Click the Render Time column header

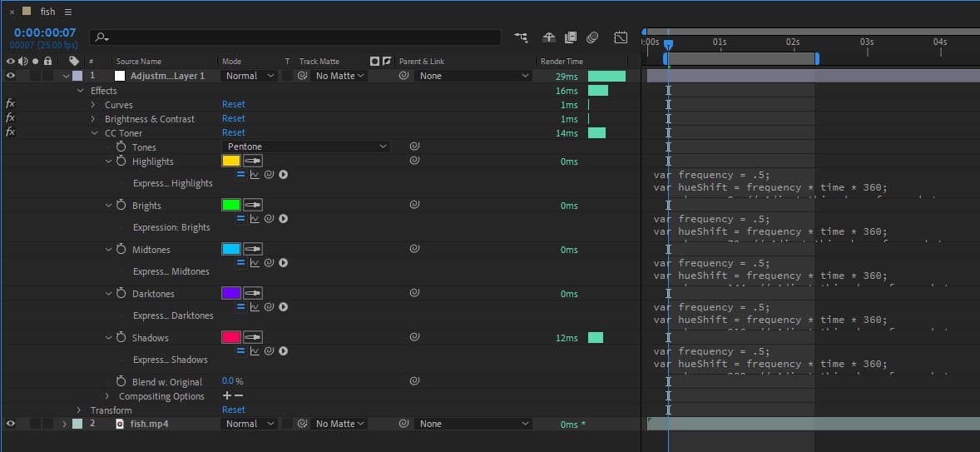[562, 62]
